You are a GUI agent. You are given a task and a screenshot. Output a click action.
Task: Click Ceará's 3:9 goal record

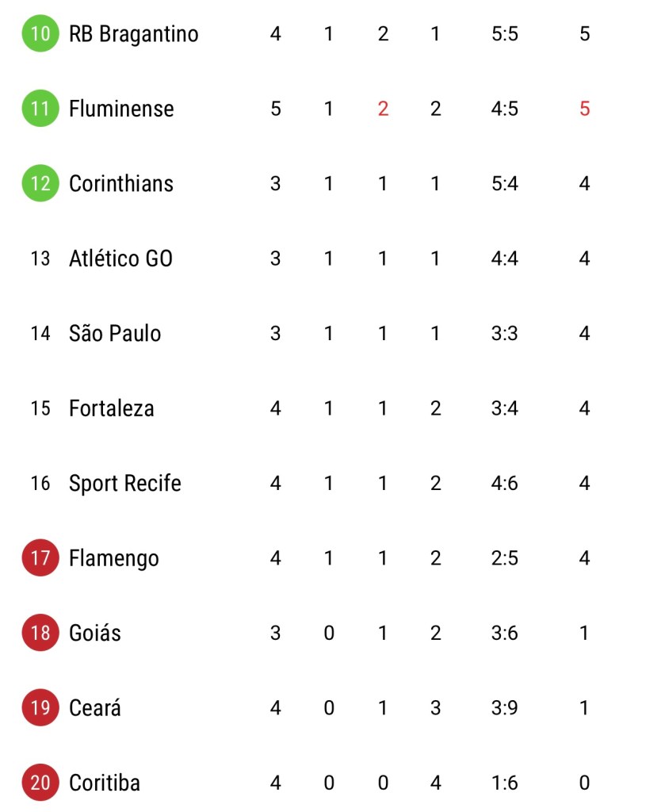click(504, 707)
